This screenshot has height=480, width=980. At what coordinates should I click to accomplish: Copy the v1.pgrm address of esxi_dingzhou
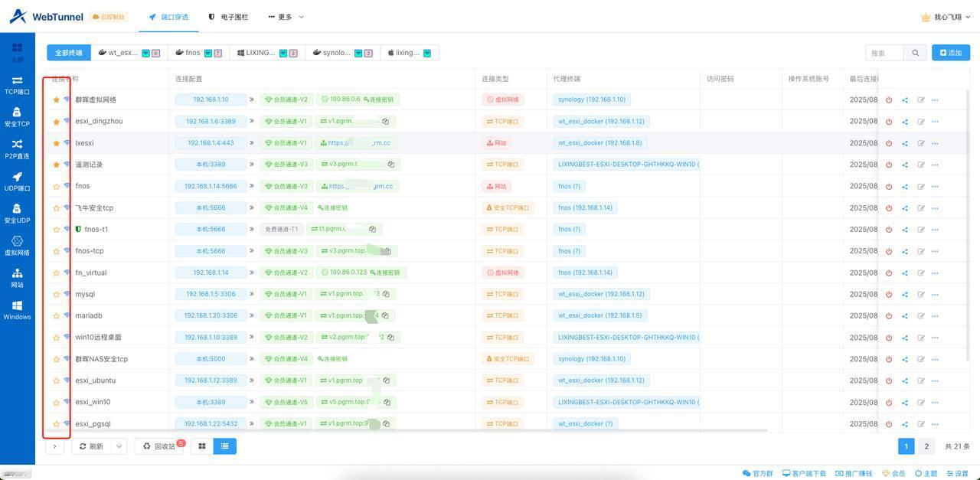click(x=386, y=121)
